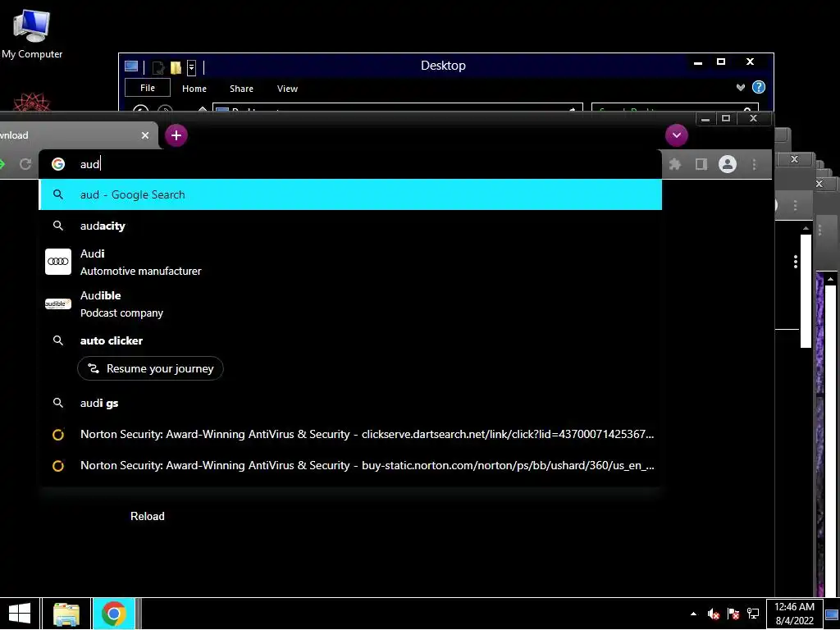This screenshot has height=630, width=840.
Task: Select the 'audacity' search suggestion
Action: (350, 226)
